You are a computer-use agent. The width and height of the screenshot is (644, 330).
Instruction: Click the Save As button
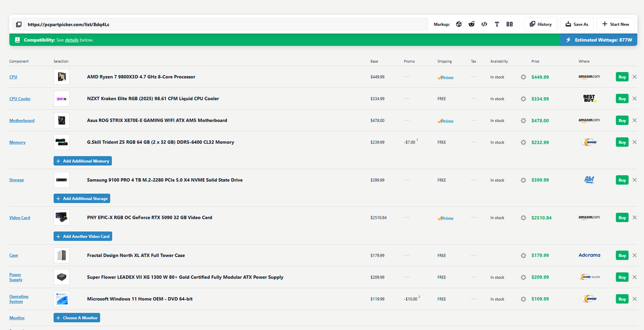tap(577, 24)
